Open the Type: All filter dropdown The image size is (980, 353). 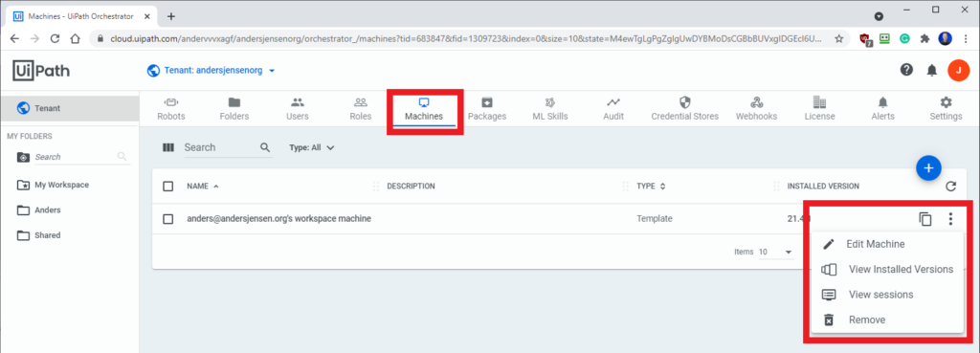click(x=312, y=148)
